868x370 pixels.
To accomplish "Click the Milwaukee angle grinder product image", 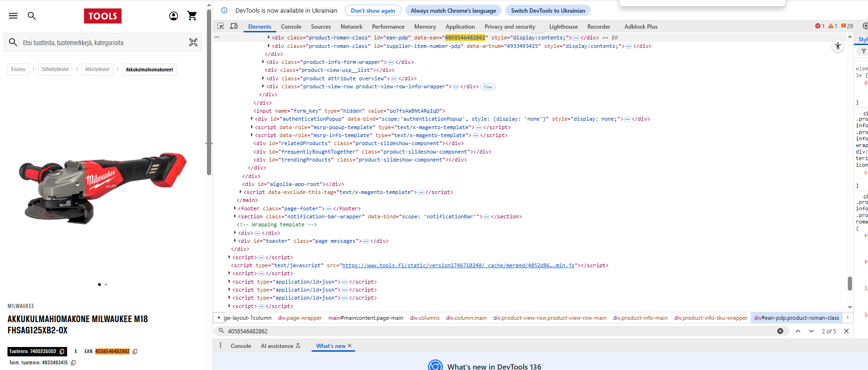I will (x=103, y=188).
